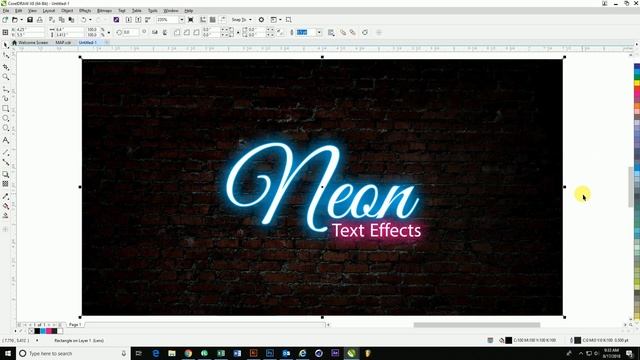Click the Save disk icon

tap(30, 20)
